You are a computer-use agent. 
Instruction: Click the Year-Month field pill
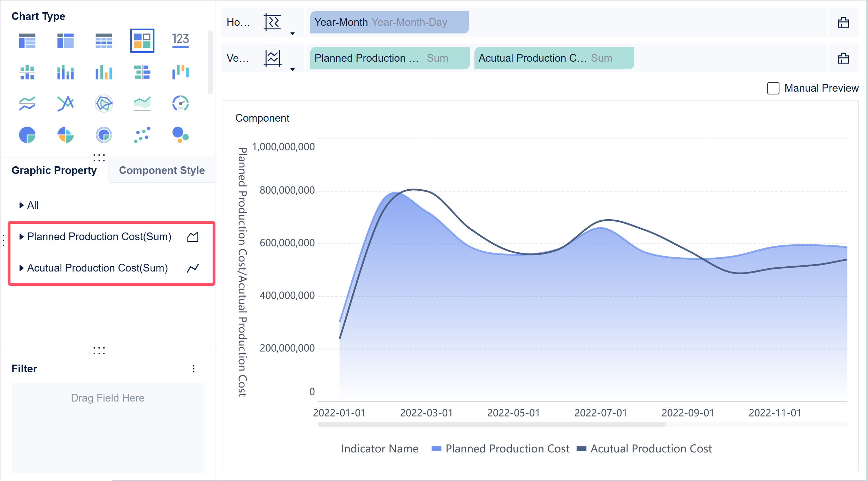(x=389, y=22)
